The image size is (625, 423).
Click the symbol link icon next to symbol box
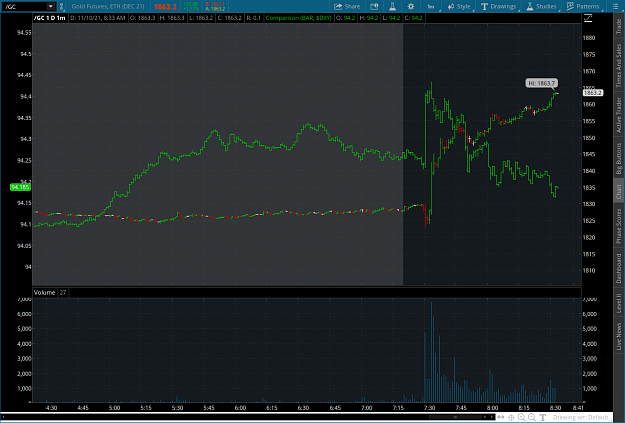tap(61, 6)
